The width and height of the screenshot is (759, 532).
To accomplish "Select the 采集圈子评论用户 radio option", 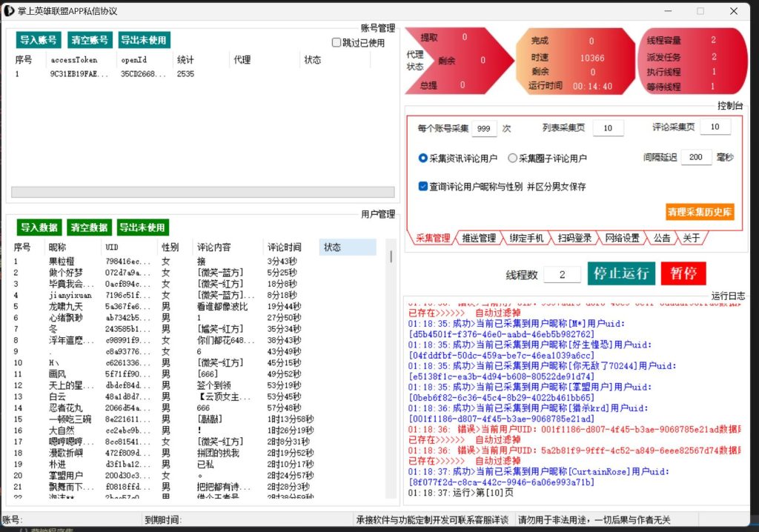I will (512, 158).
